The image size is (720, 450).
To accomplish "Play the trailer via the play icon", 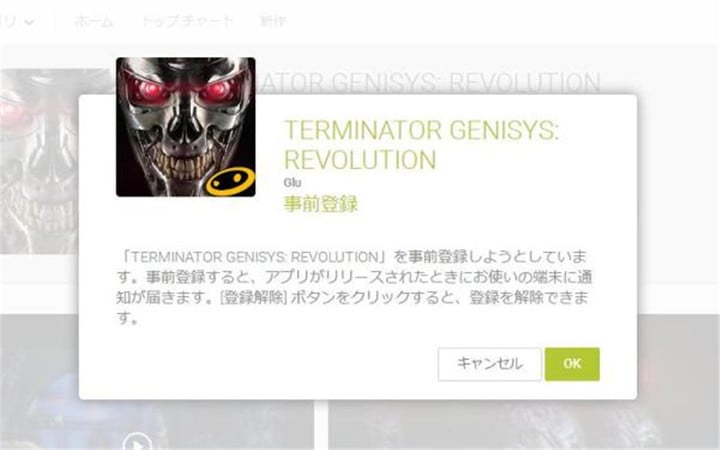I will point(137,442).
